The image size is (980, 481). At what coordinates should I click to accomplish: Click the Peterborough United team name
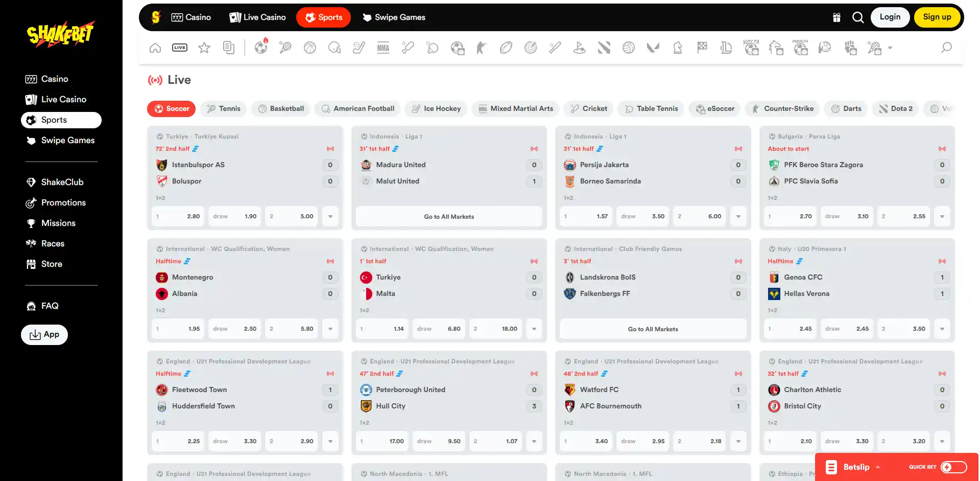click(x=411, y=390)
